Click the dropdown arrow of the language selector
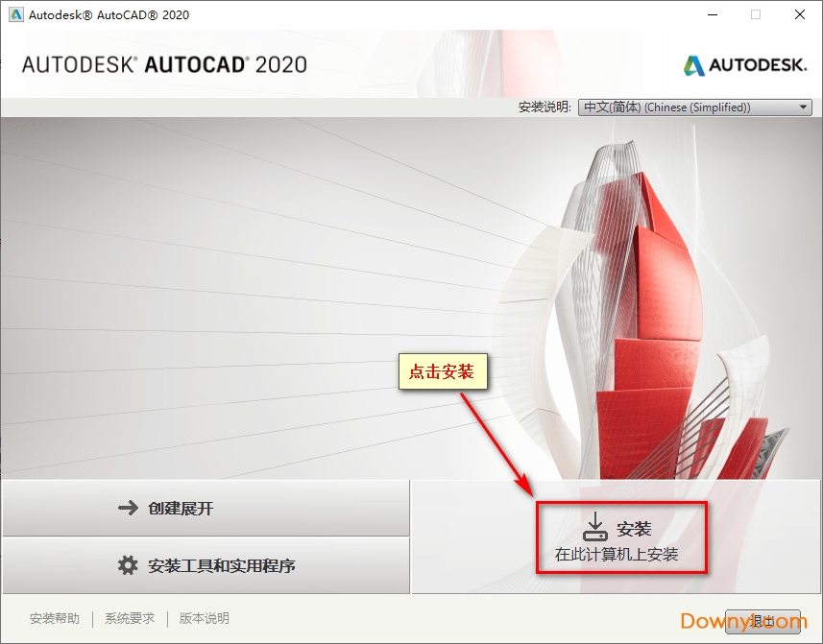Screen dimensions: 823x644 tap(805, 107)
